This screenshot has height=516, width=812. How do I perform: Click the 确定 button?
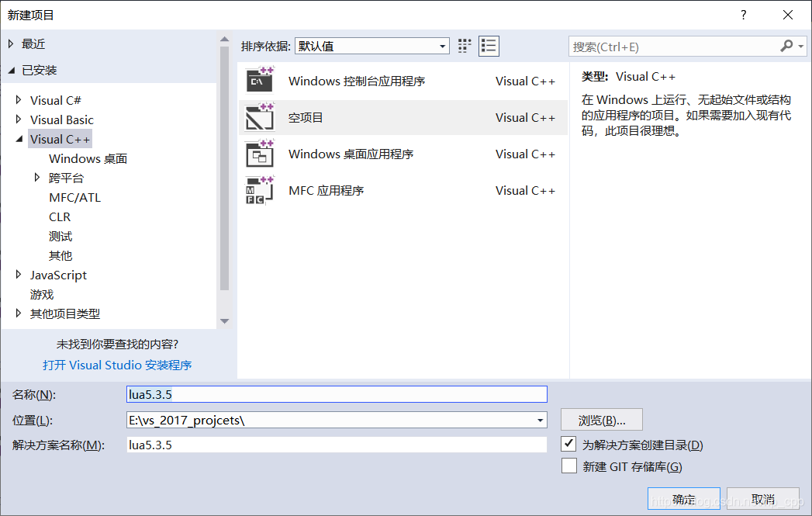coord(683,498)
